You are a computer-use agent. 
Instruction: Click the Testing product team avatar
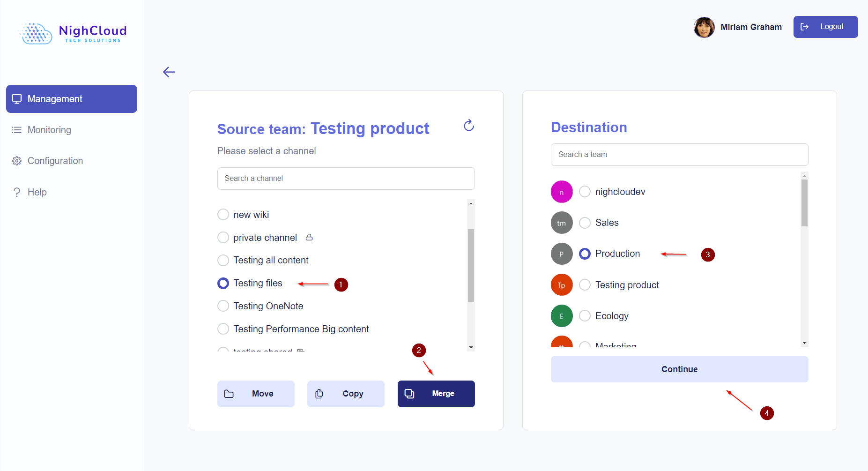561,285
